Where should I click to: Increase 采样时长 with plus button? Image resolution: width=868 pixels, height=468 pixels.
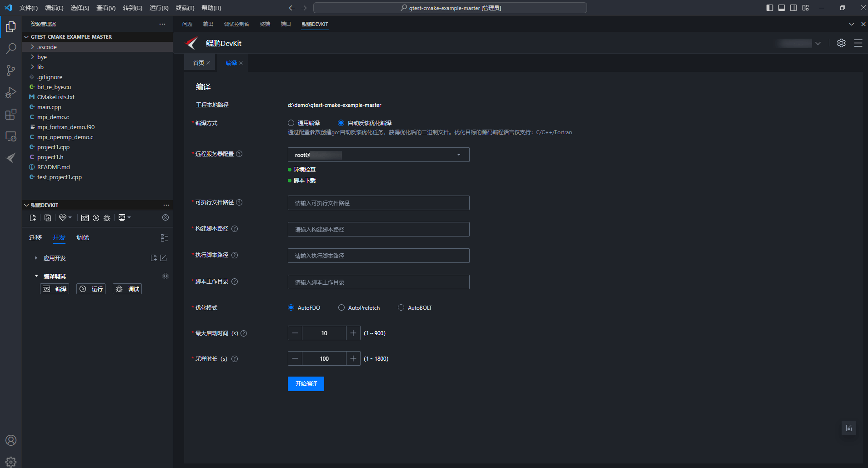[x=353, y=358]
